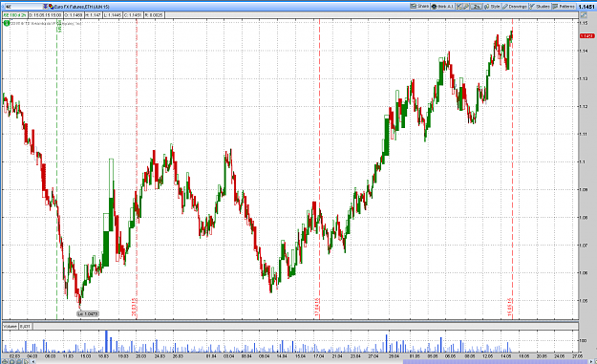The height and width of the screenshot is (364, 597).
Task: Click the chart icon below Patterns
Action: point(584,15)
